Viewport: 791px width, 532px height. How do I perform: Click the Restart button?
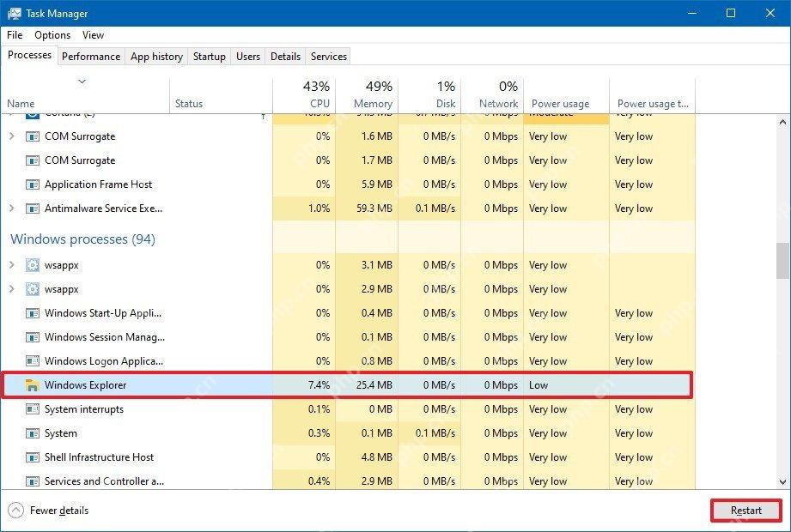point(746,511)
